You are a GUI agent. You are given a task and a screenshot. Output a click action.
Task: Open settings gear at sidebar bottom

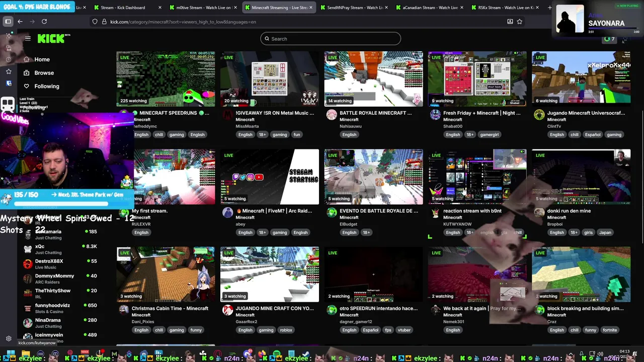tap(9, 339)
